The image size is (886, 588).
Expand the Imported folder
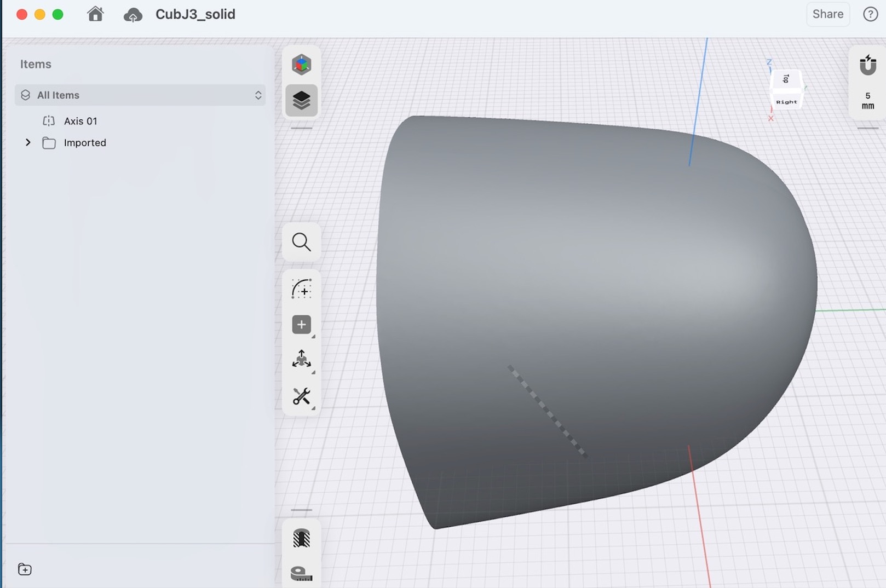click(x=28, y=142)
